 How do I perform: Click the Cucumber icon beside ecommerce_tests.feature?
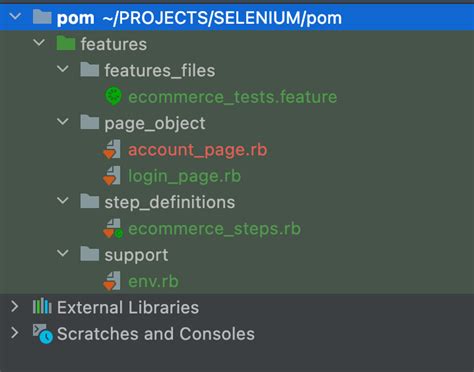click(x=113, y=96)
